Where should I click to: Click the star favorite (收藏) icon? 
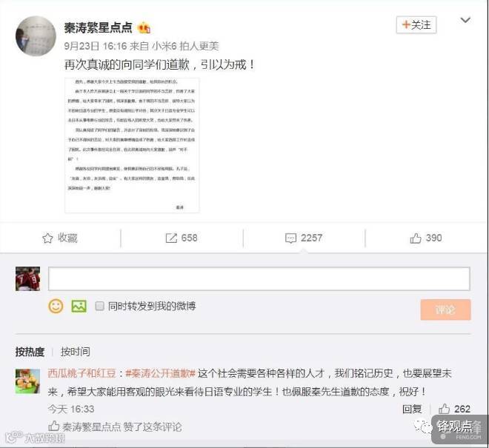(x=47, y=238)
